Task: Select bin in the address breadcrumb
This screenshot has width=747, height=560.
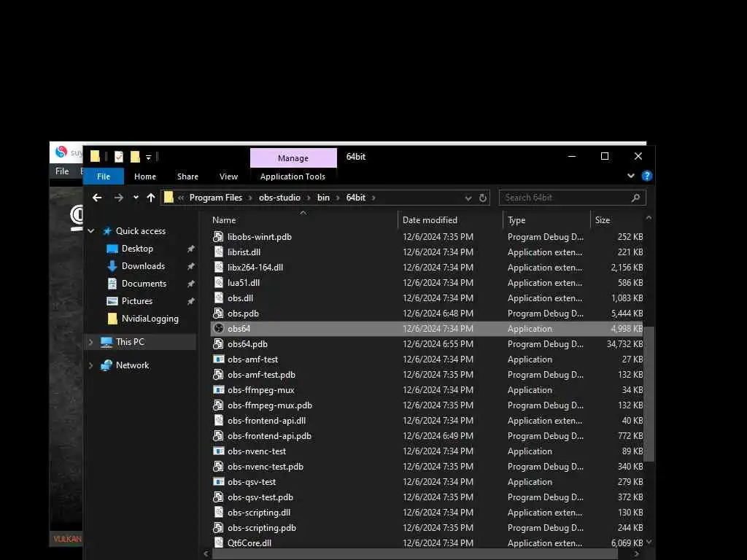Action: (323, 198)
